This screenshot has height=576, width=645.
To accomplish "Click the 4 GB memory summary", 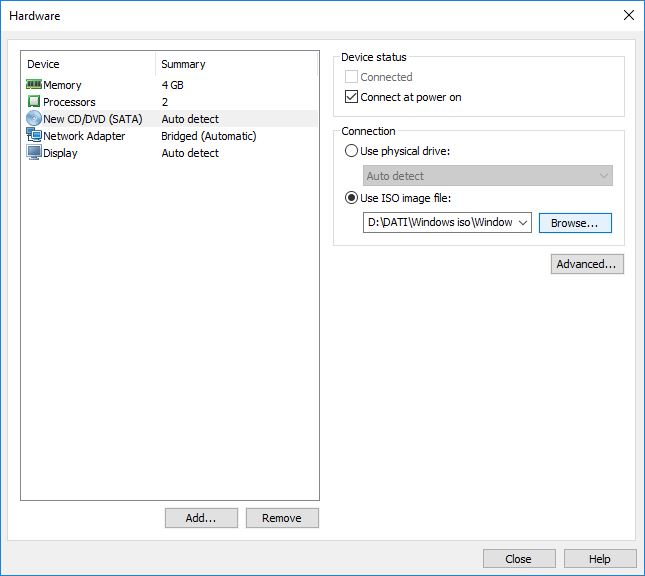I will point(172,85).
